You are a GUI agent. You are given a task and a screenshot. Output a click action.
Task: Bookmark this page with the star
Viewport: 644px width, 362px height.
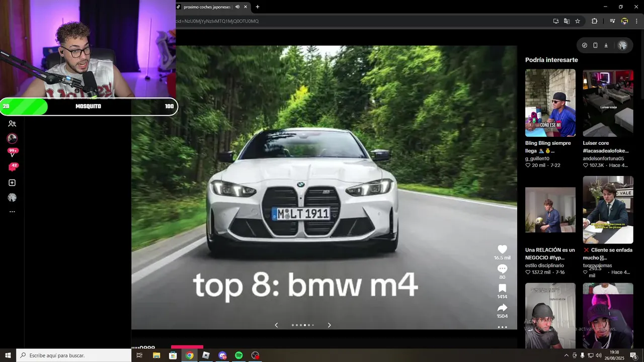(x=578, y=21)
